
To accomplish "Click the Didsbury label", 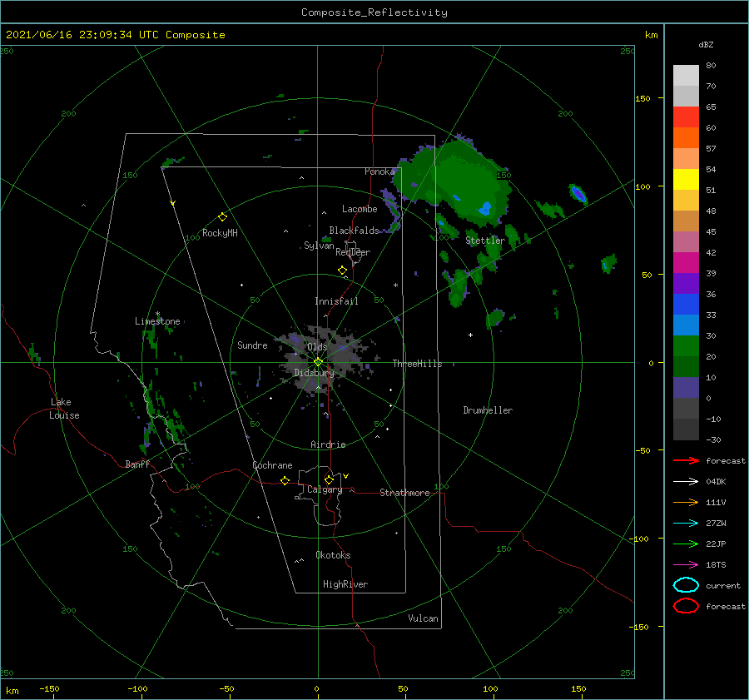I will click(314, 373).
